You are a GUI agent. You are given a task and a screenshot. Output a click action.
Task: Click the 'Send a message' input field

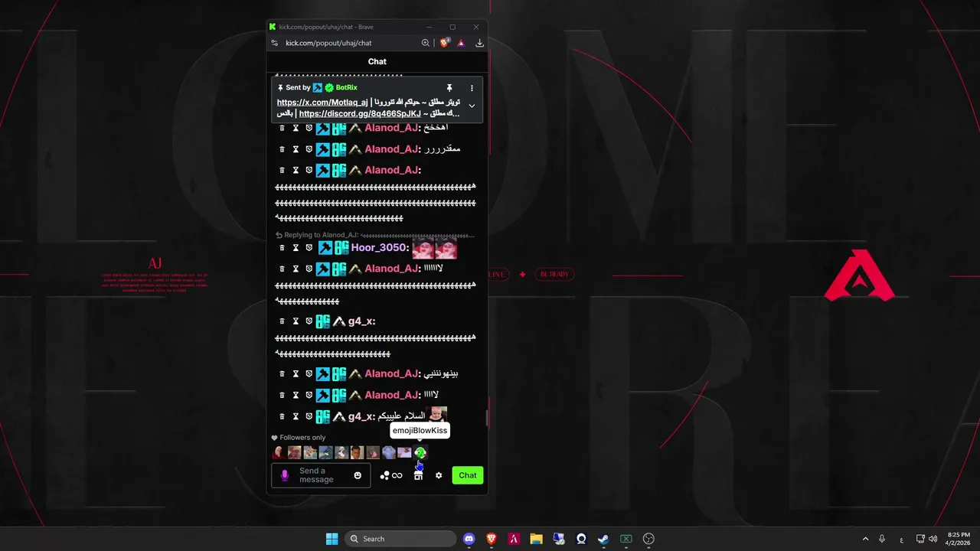point(321,475)
